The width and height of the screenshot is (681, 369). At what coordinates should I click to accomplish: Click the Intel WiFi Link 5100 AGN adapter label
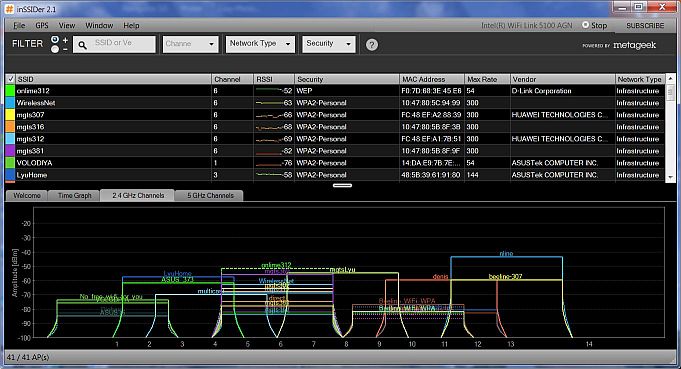coord(526,26)
